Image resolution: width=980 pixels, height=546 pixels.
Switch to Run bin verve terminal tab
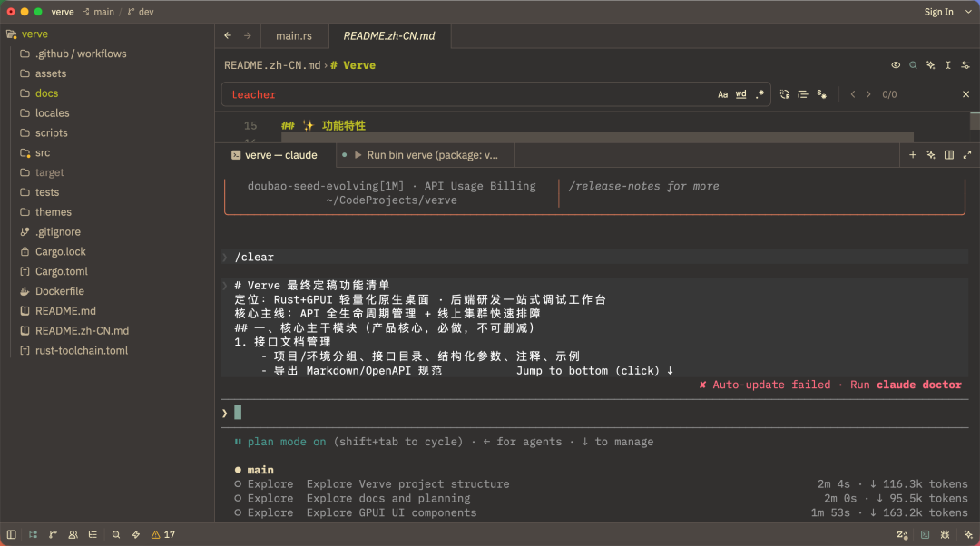tap(426, 155)
